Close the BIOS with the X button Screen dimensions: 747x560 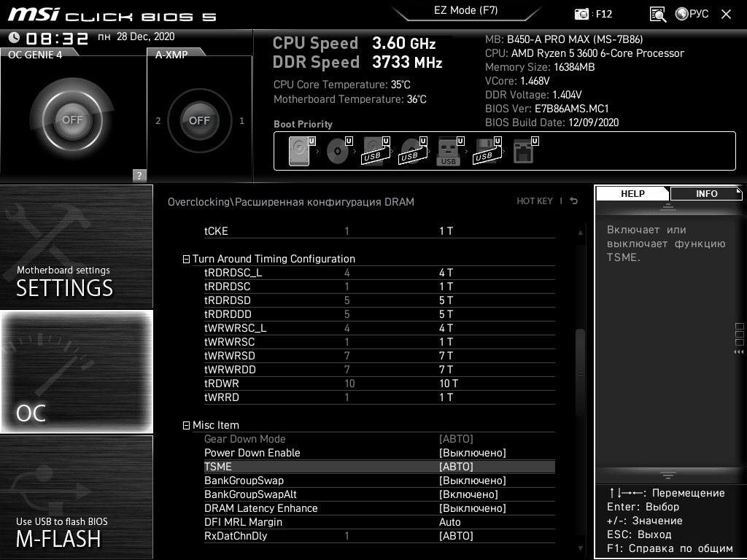coord(726,14)
